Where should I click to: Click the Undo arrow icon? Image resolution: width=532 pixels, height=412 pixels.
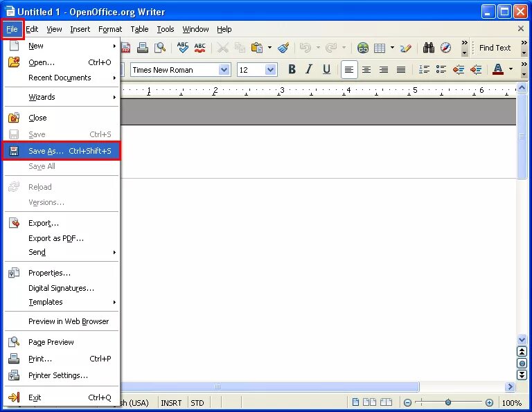(x=305, y=48)
